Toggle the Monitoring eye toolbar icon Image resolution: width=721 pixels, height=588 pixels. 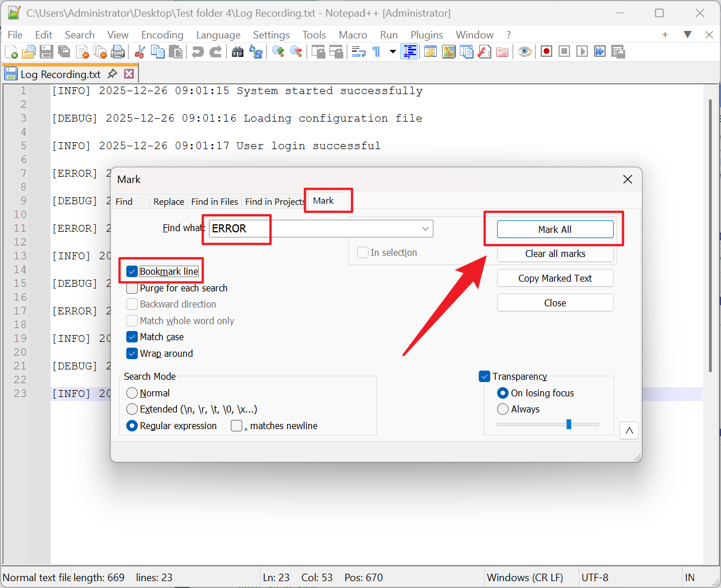[524, 52]
